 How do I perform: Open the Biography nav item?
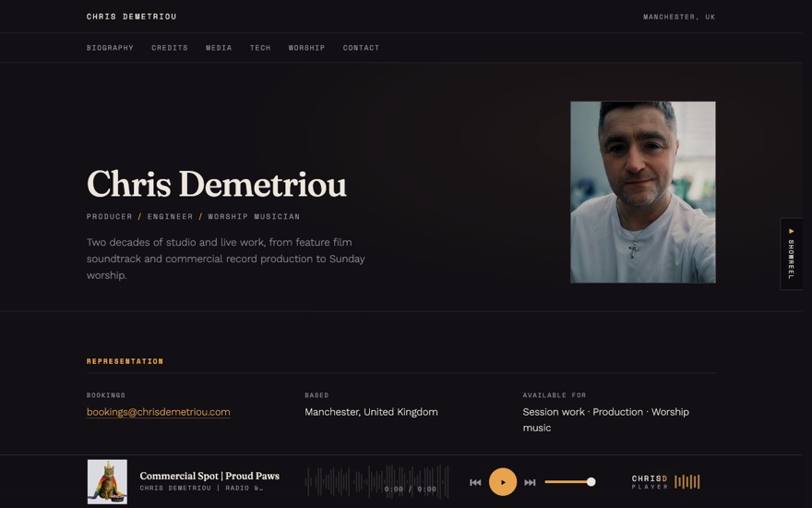(110, 48)
